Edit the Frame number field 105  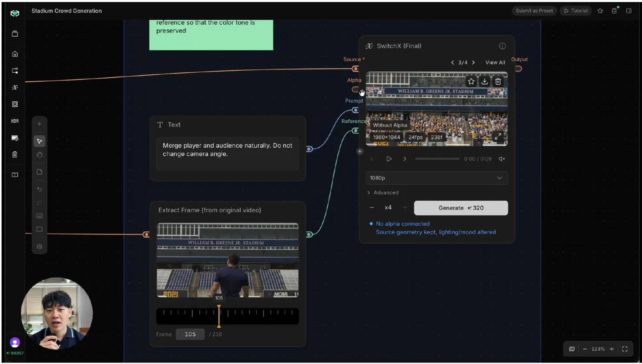190,334
